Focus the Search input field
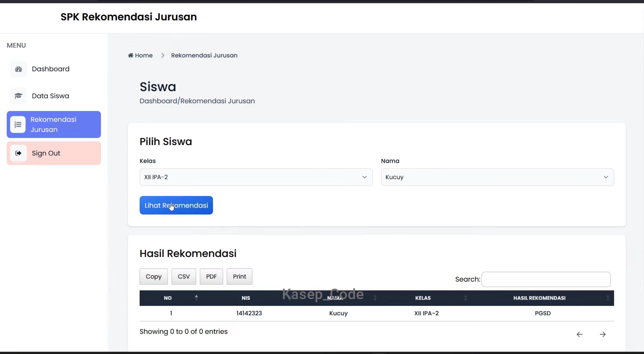644x354 pixels. pos(546,279)
